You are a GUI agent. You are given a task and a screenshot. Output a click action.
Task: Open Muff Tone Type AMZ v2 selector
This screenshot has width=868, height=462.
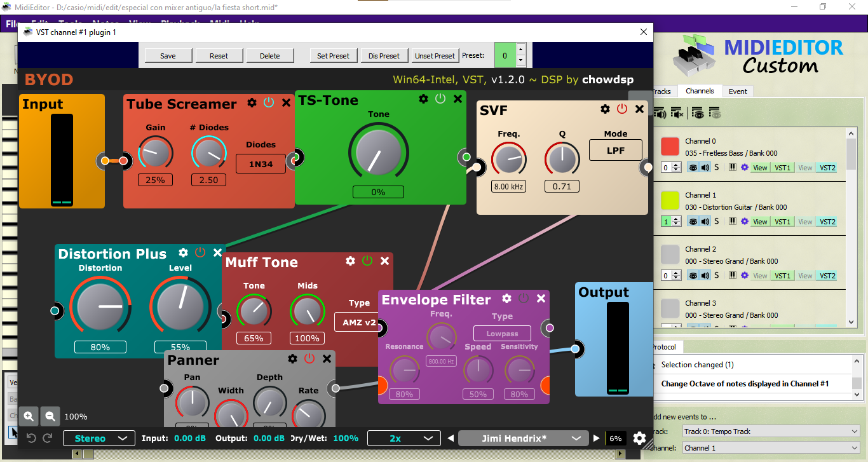pos(358,322)
